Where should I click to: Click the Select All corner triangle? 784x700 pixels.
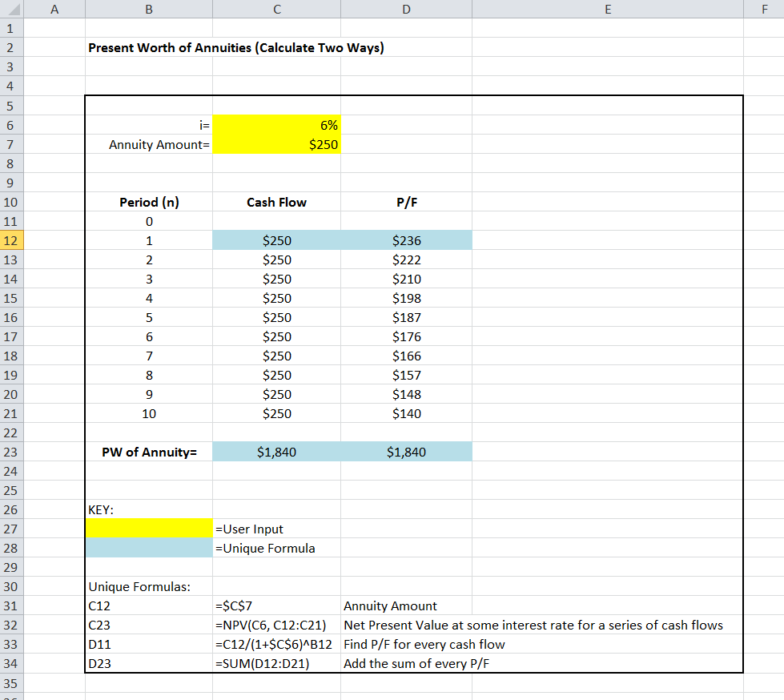[x=12, y=10]
